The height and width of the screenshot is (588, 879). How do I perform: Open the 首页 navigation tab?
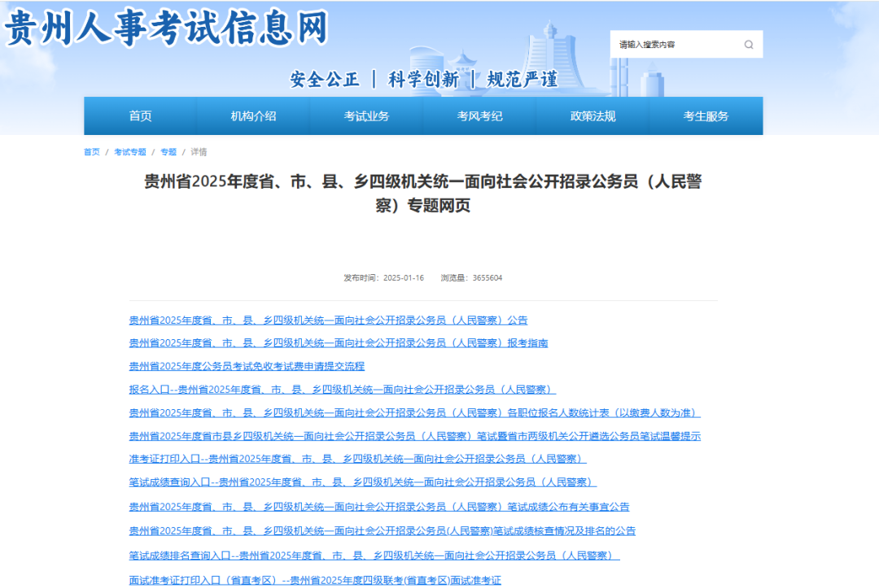click(x=140, y=116)
